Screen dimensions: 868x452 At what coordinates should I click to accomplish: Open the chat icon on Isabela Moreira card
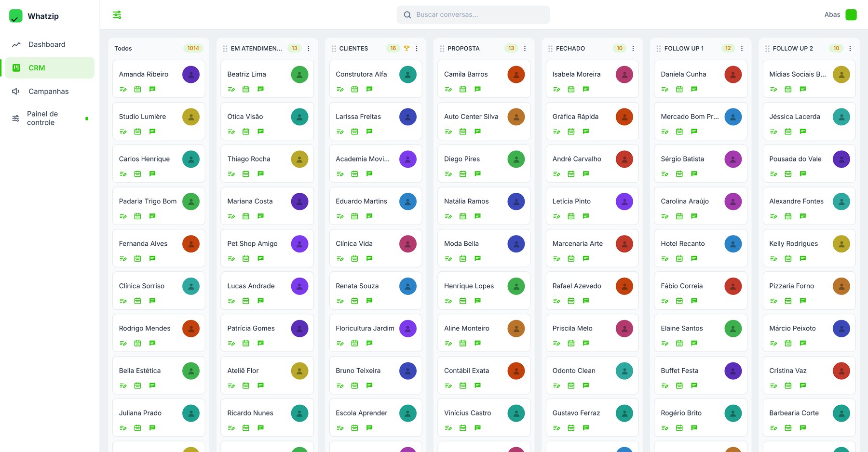586,89
